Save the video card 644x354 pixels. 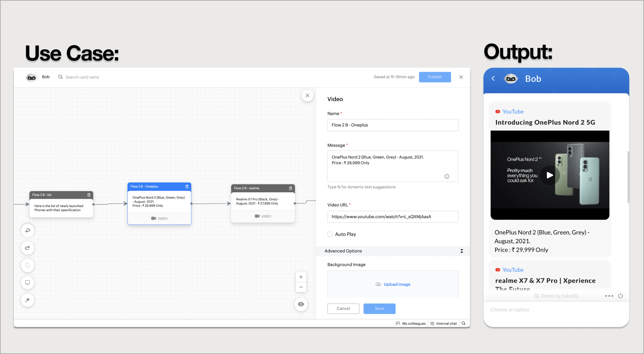[x=379, y=309]
